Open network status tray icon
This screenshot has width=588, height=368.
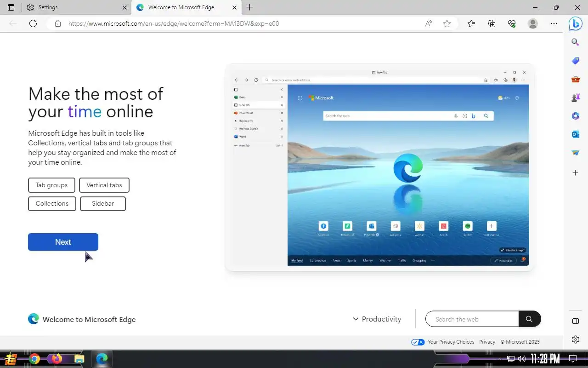pos(511,359)
